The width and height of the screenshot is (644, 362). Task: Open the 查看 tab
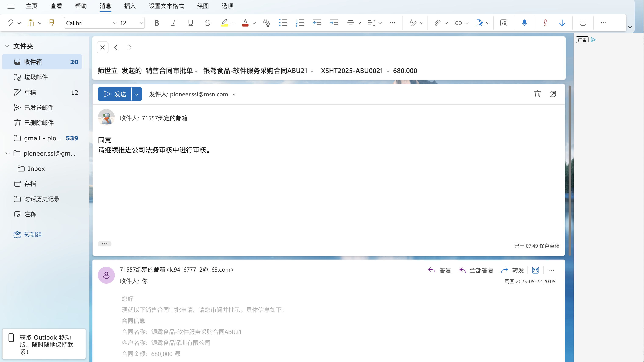56,6
